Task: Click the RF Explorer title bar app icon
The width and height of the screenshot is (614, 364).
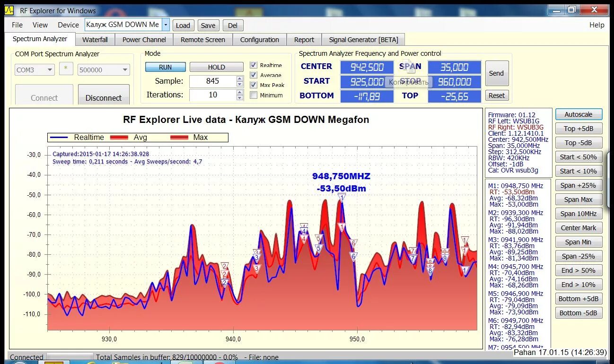Action: pyautogui.click(x=9, y=10)
